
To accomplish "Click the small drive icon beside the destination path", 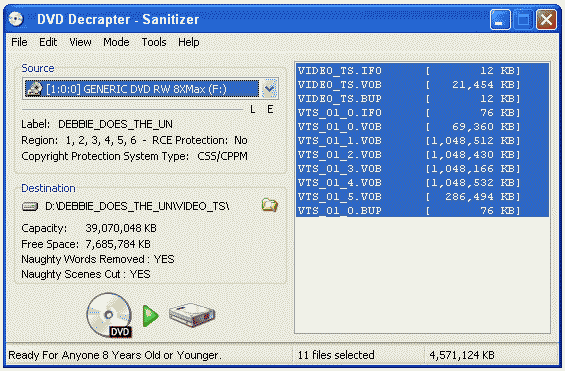I will [30, 206].
